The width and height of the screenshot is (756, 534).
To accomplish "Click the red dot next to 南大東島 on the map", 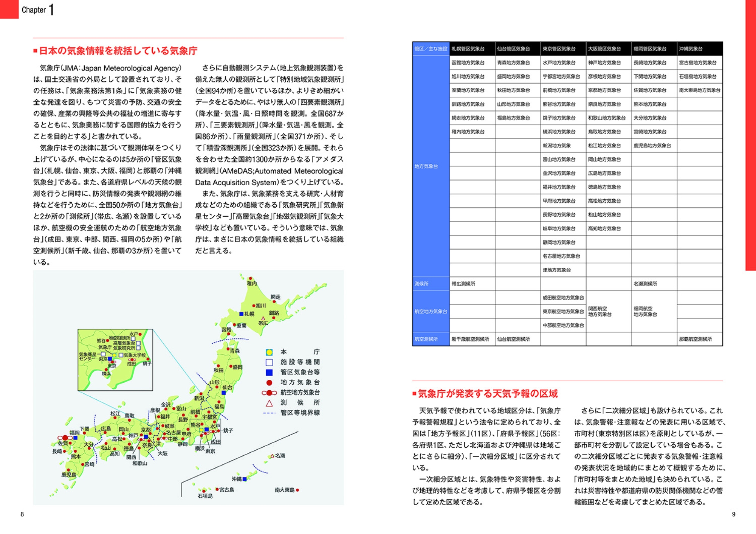I will pyautogui.click(x=297, y=490).
